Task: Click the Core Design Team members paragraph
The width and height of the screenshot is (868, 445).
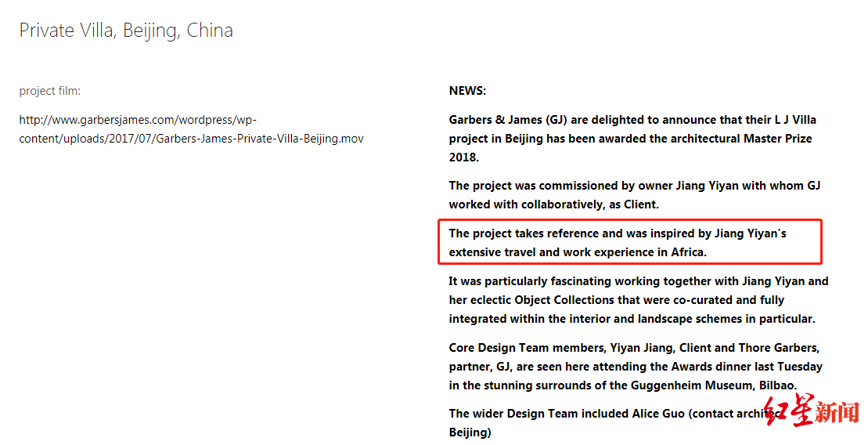Action: (x=636, y=367)
